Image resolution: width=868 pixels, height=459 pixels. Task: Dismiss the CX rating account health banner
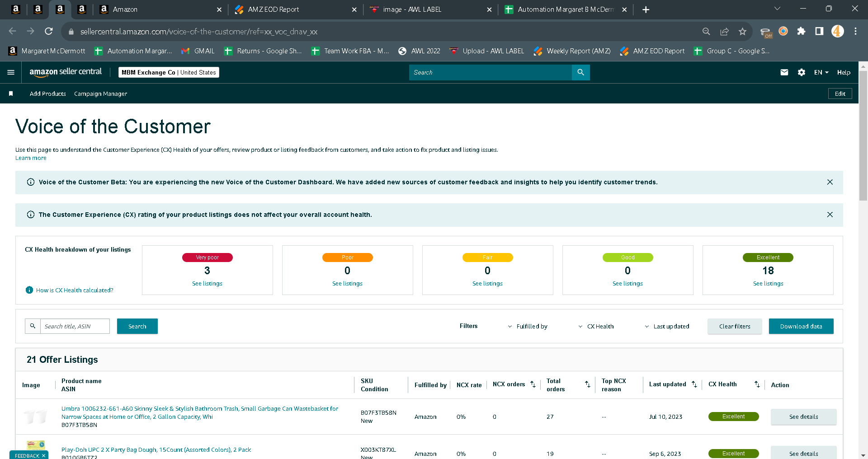(x=830, y=215)
